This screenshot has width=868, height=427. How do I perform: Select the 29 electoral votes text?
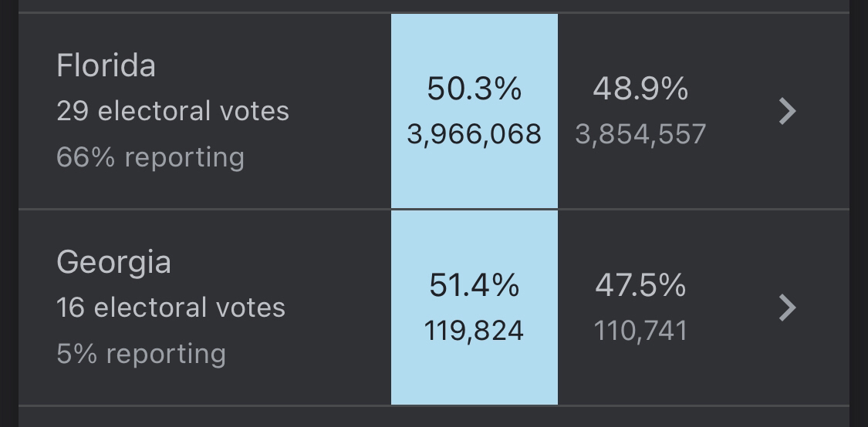[x=173, y=111]
